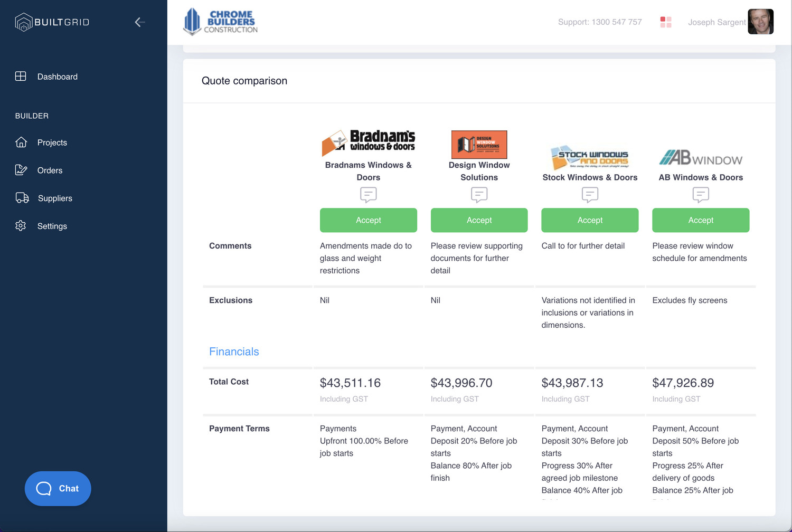792x532 pixels.
Task: Click the Financials section heading
Action: [234, 351]
